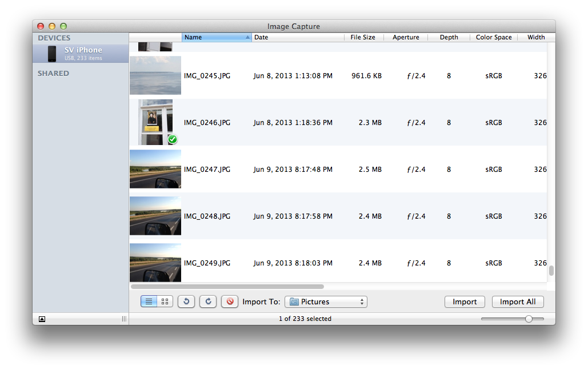This screenshot has height=370, width=588.
Task: Click file name IMG_0247.JPG
Action: 207,170
